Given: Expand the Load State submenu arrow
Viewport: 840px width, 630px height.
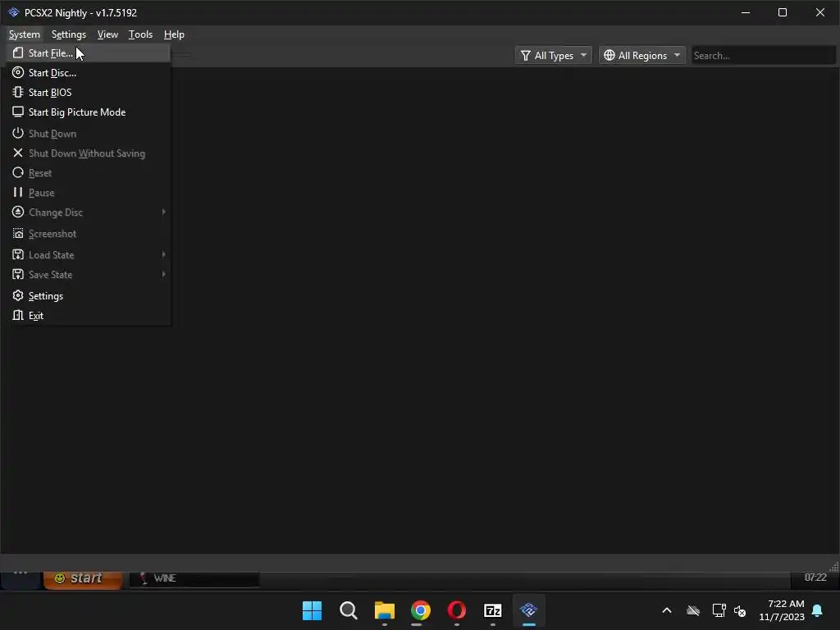Looking at the screenshot, I should coord(163,254).
